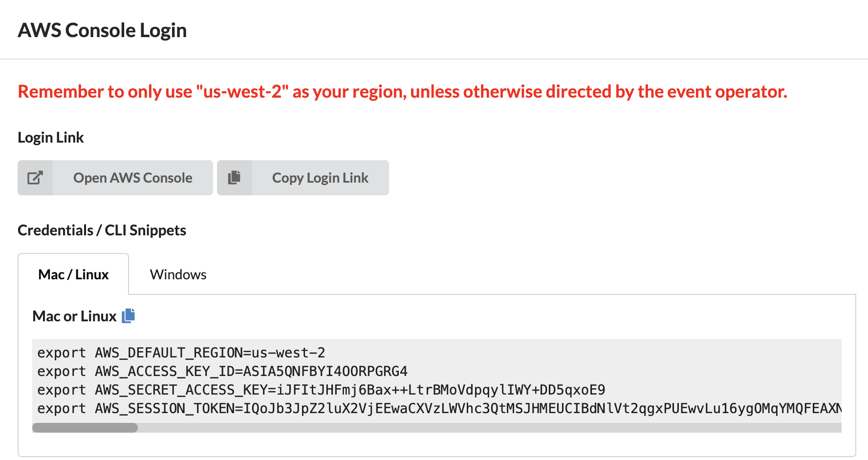The width and height of the screenshot is (868, 460).
Task: Click the external-link icon beside Open AWS Console
Action: (x=35, y=178)
